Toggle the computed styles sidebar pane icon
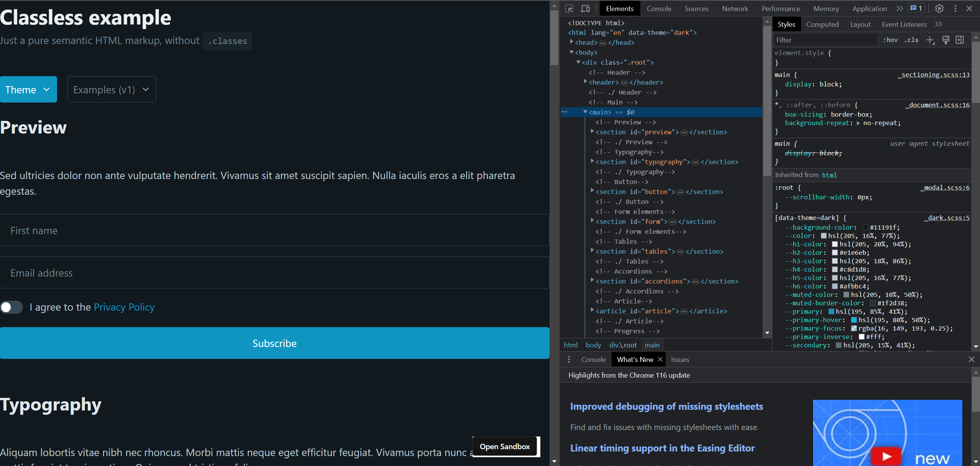The height and width of the screenshot is (466, 980). pyautogui.click(x=959, y=40)
